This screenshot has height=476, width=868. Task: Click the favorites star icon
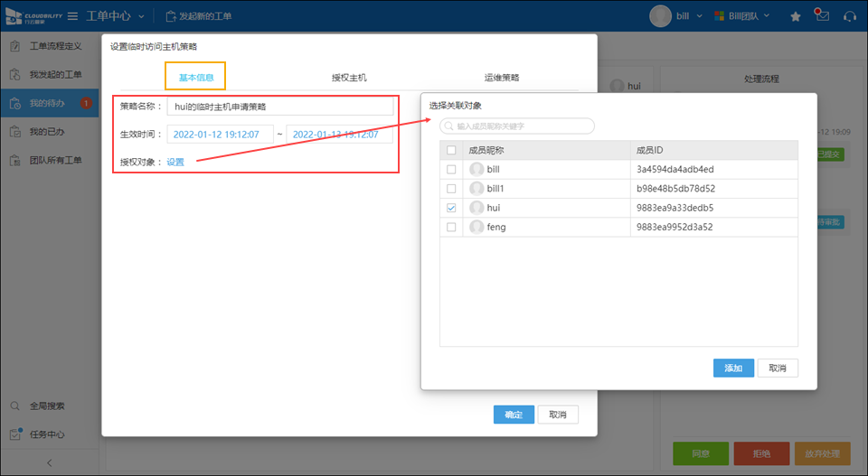pos(795,16)
